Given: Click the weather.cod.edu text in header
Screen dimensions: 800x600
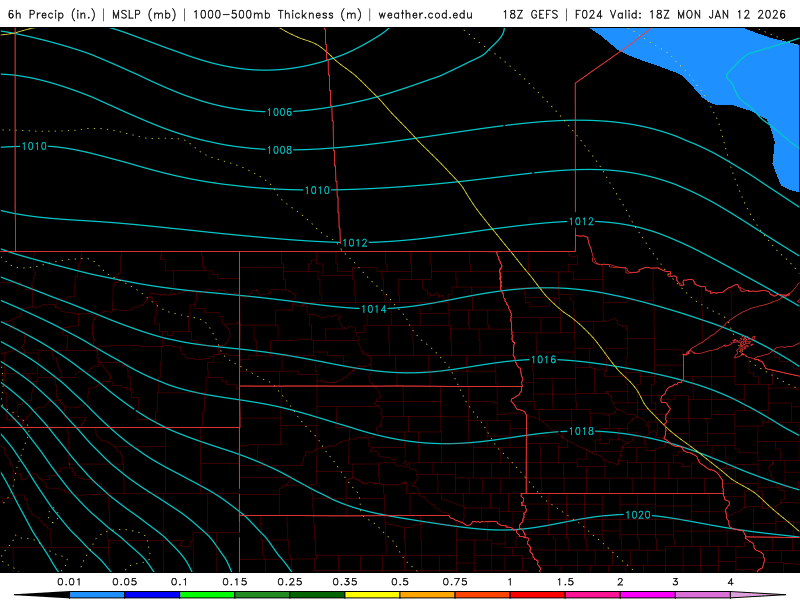Looking at the screenshot, I should click(x=425, y=14).
